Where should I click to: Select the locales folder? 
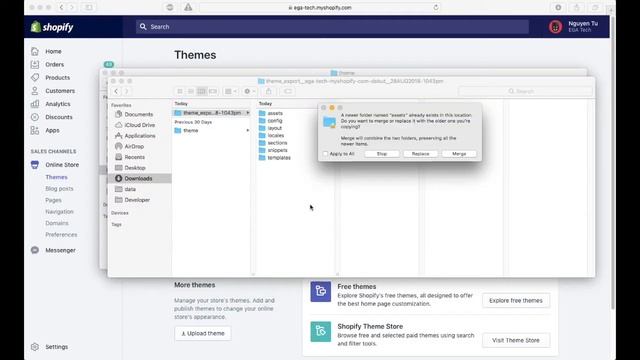pyautogui.click(x=276, y=135)
